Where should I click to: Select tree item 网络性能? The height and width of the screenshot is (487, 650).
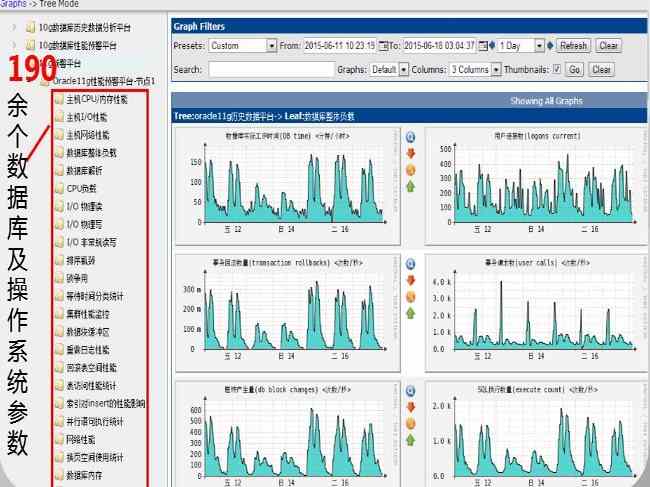pos(81,439)
